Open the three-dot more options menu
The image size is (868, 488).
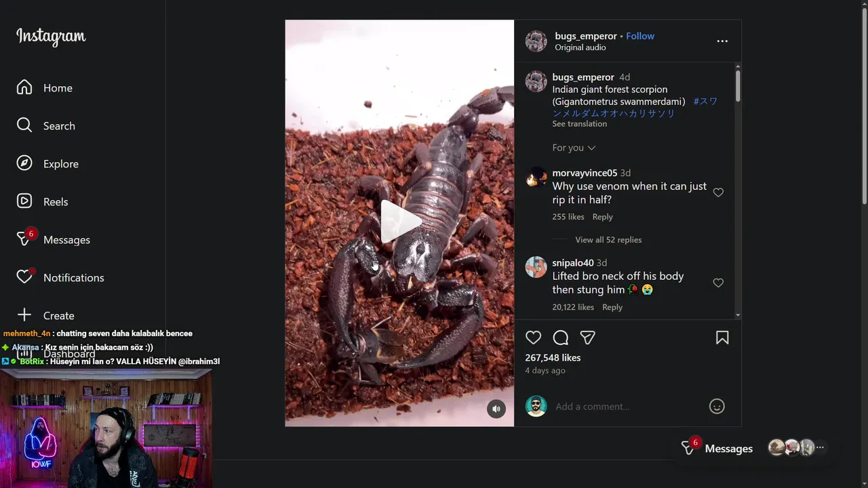coord(722,41)
